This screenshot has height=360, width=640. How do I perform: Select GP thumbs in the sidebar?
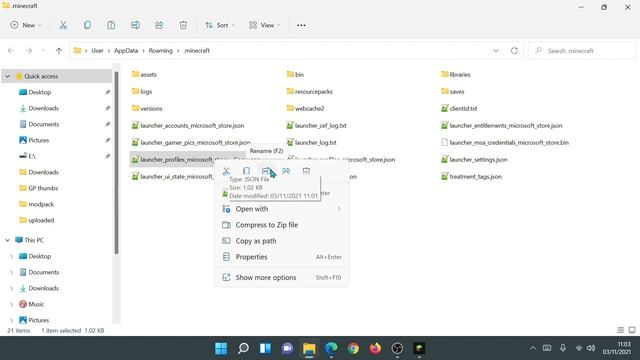click(43, 188)
